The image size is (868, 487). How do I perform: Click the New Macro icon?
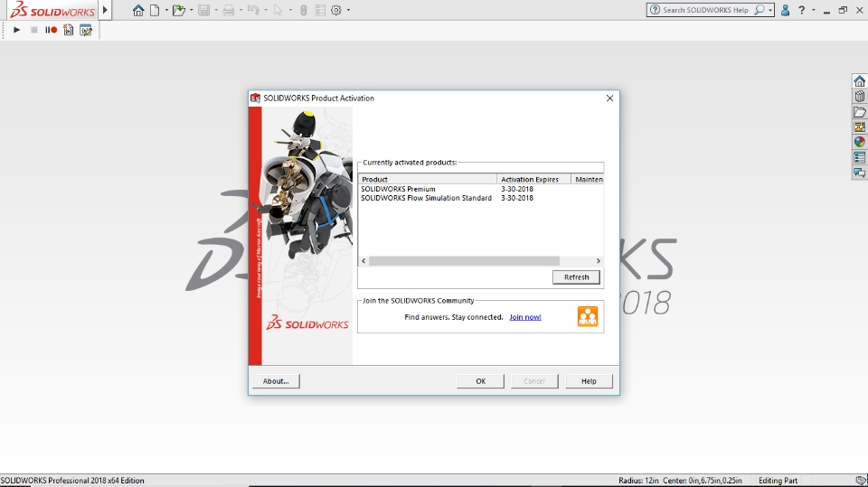click(x=68, y=31)
